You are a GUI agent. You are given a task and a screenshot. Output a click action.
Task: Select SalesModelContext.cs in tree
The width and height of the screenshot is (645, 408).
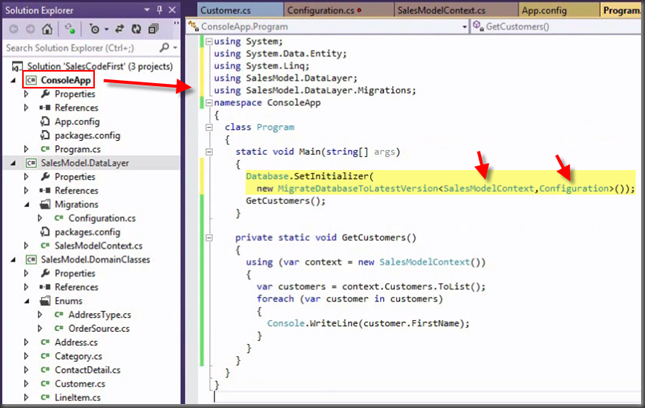tap(98, 246)
